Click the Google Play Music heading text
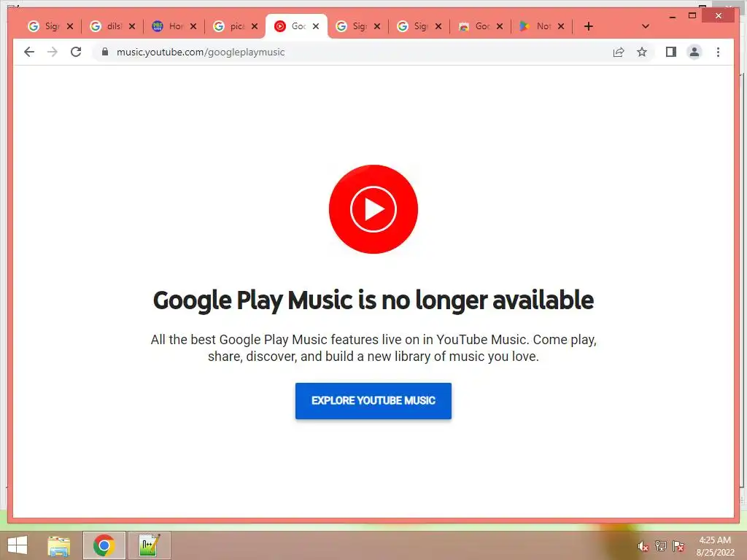The height and width of the screenshot is (560, 747). (373, 300)
